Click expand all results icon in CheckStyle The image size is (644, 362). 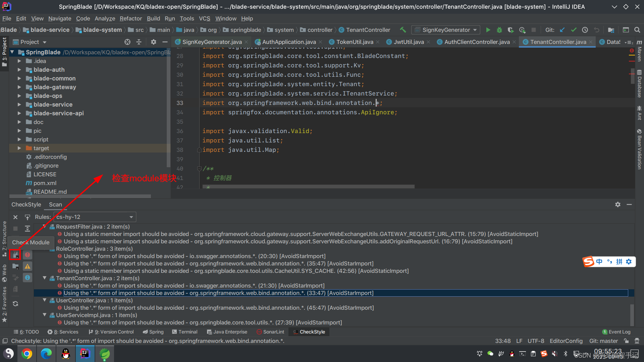pos(28,229)
